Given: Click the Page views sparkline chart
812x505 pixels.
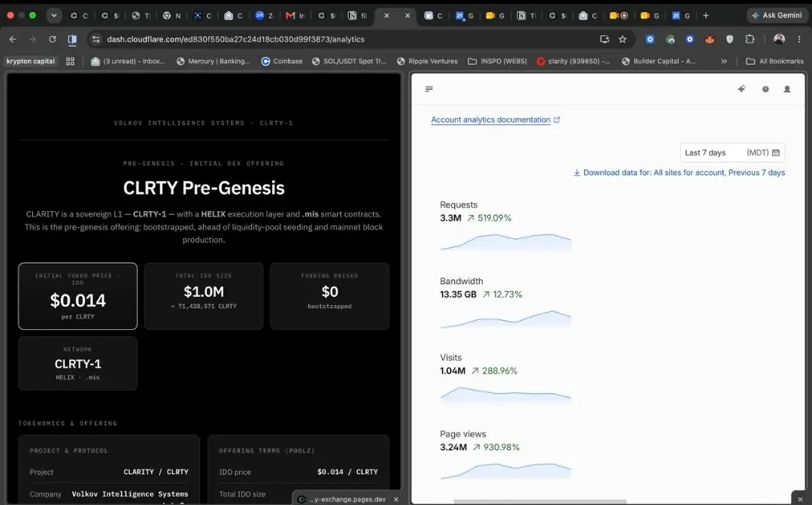Looking at the screenshot, I should click(505, 471).
